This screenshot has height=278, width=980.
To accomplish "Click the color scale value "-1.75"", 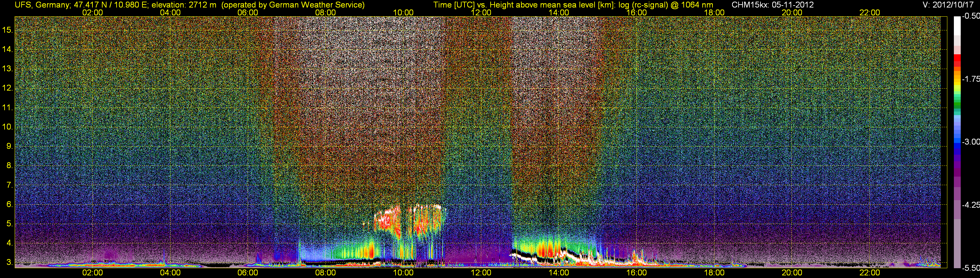I will coord(971,79).
